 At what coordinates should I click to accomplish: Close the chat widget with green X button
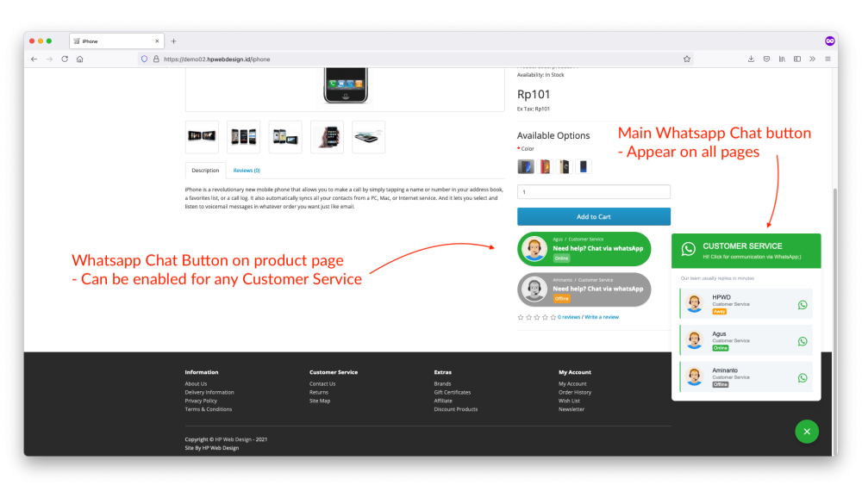(x=806, y=431)
